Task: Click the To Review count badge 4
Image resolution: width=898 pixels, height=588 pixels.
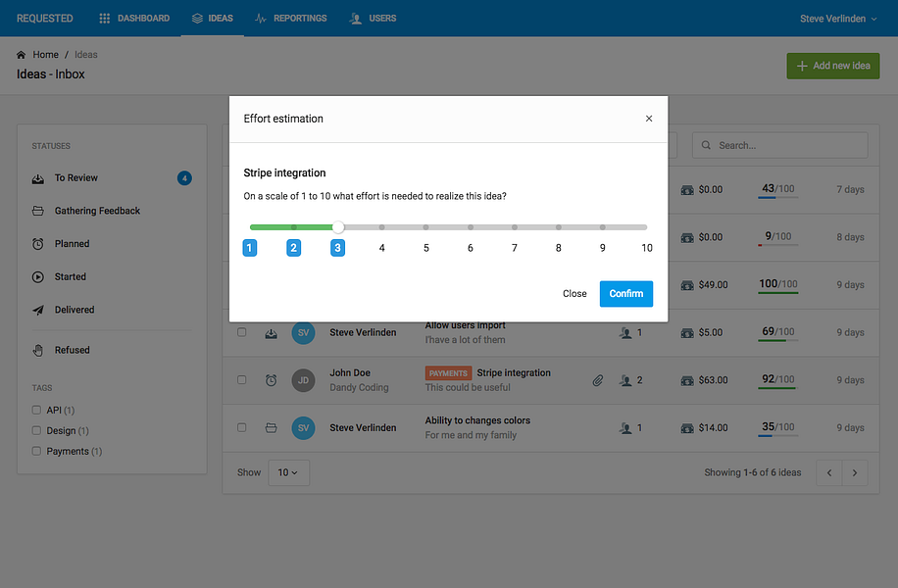Action: click(184, 178)
